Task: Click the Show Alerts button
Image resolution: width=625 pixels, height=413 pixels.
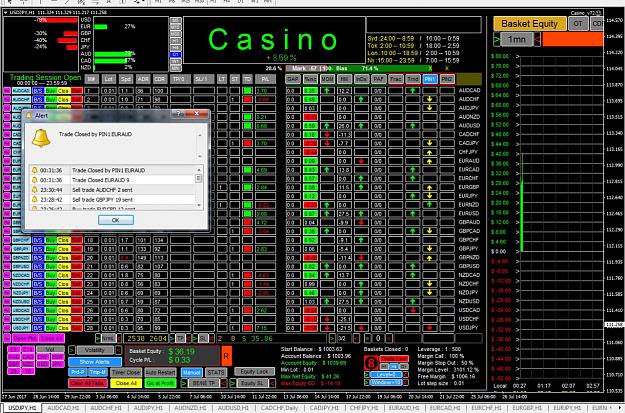Action: coord(95,362)
